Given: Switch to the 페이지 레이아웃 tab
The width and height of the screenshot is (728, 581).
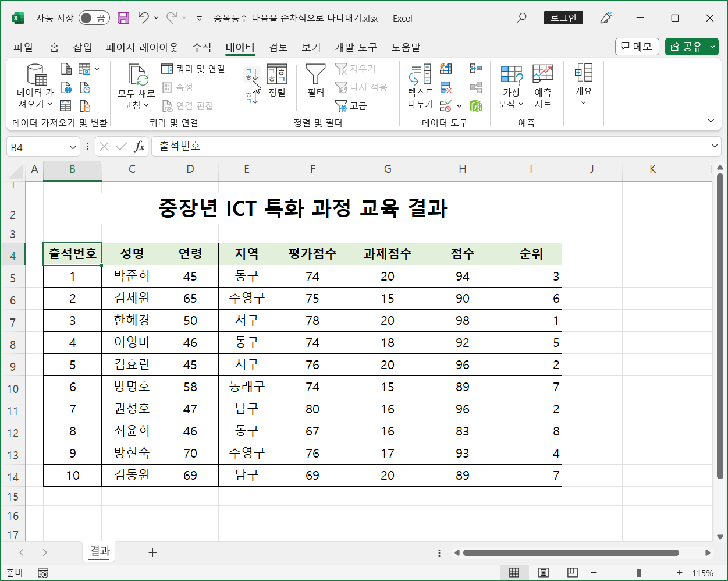Looking at the screenshot, I should click(x=142, y=47).
